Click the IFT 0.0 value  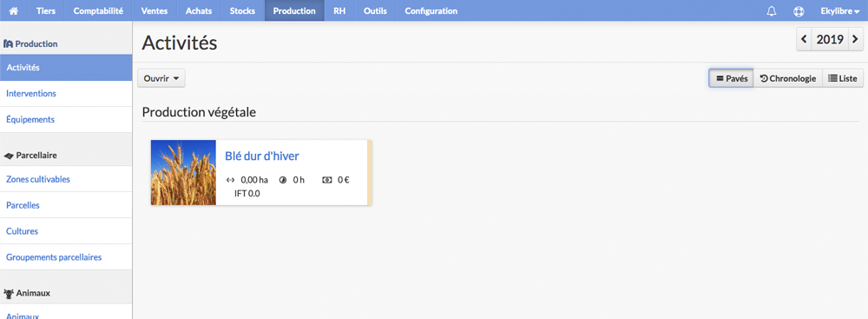click(247, 194)
